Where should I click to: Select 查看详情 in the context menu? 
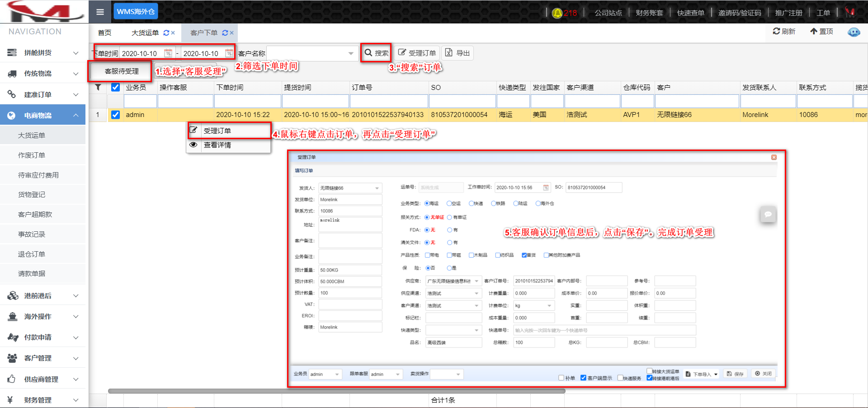click(x=229, y=145)
